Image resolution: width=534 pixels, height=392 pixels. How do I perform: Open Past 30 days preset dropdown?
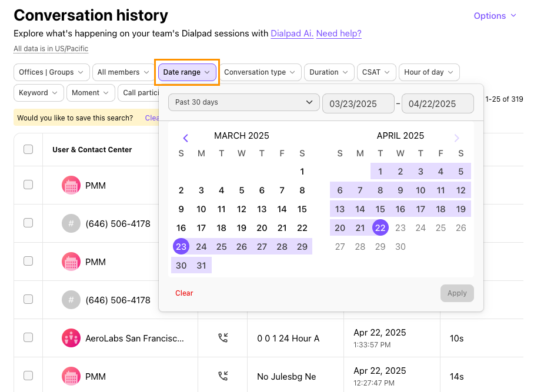[244, 102]
